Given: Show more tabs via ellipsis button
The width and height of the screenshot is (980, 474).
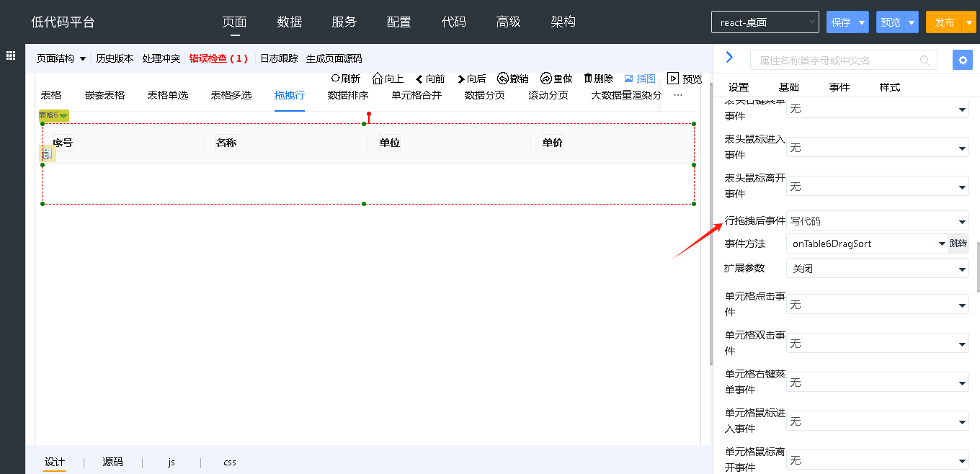Looking at the screenshot, I should click(x=677, y=95).
